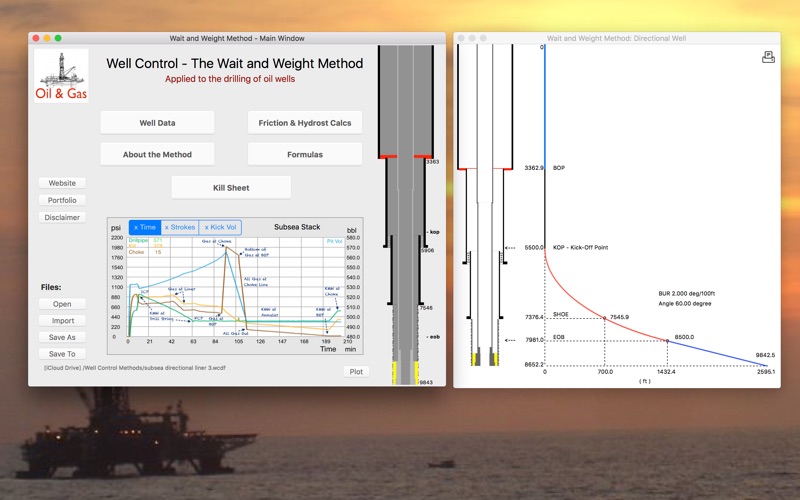This screenshot has height=500, width=800.
Task: Click the Plot button
Action: coord(356,371)
